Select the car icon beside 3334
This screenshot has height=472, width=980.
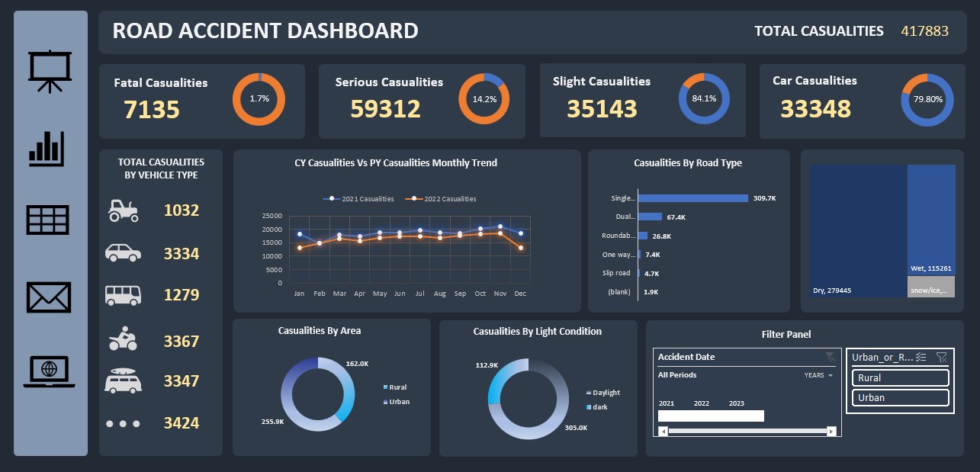[123, 253]
